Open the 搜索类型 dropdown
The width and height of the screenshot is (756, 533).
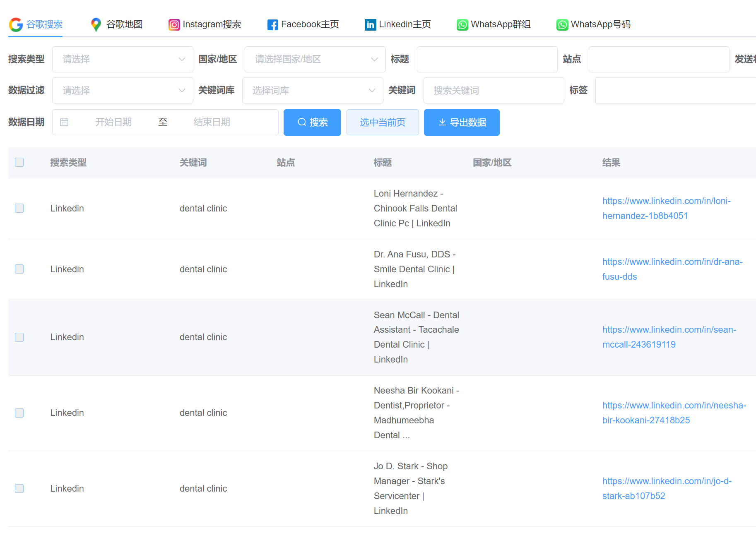[x=123, y=59]
